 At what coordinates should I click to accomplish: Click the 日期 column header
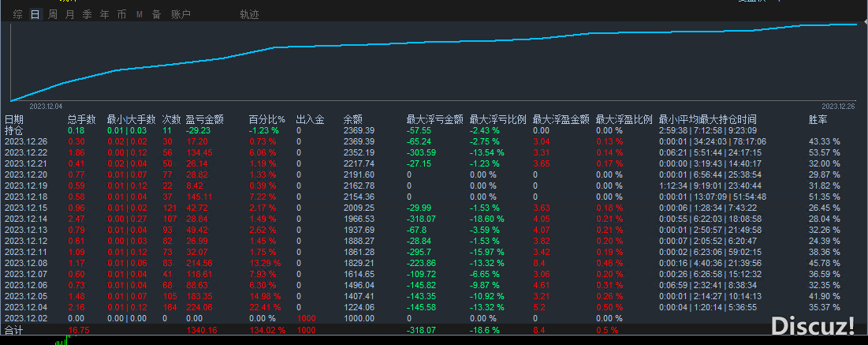(x=14, y=119)
